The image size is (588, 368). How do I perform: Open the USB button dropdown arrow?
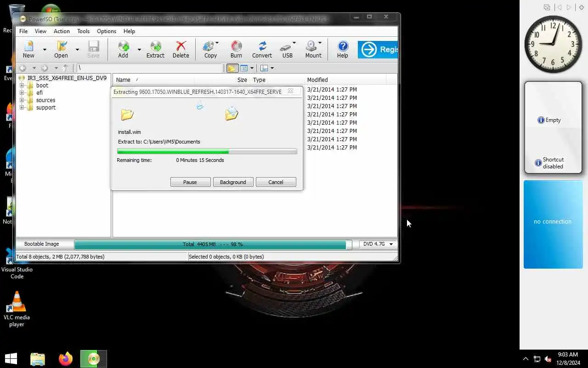click(294, 43)
